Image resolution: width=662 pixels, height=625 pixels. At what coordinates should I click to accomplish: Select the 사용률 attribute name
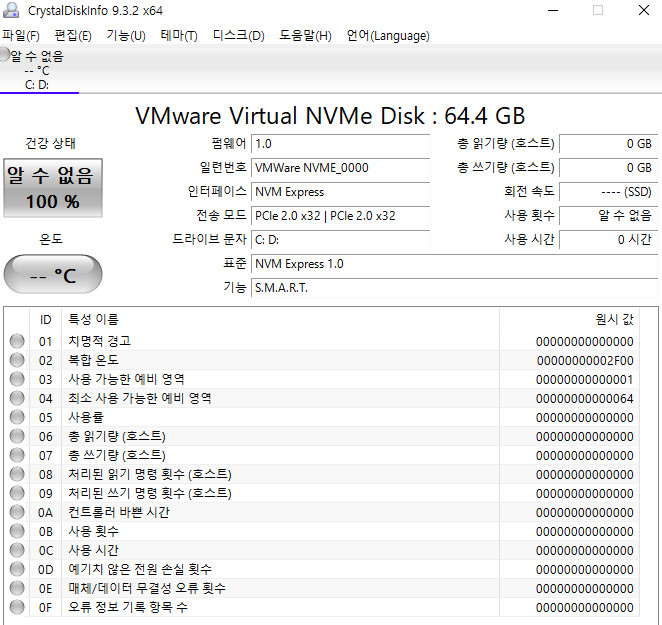(86, 417)
